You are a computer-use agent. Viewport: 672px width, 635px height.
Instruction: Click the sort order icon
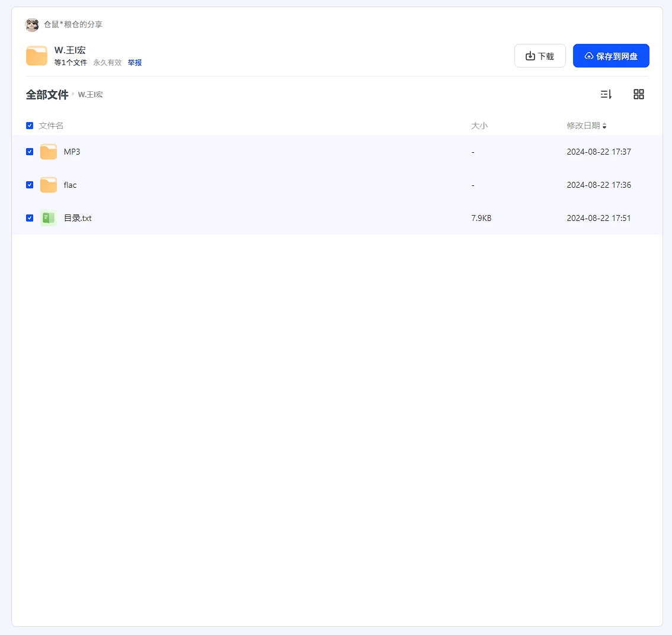point(606,94)
